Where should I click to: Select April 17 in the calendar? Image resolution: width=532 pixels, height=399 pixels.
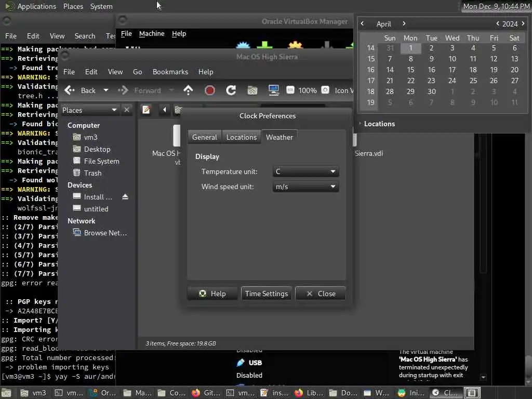452,70
